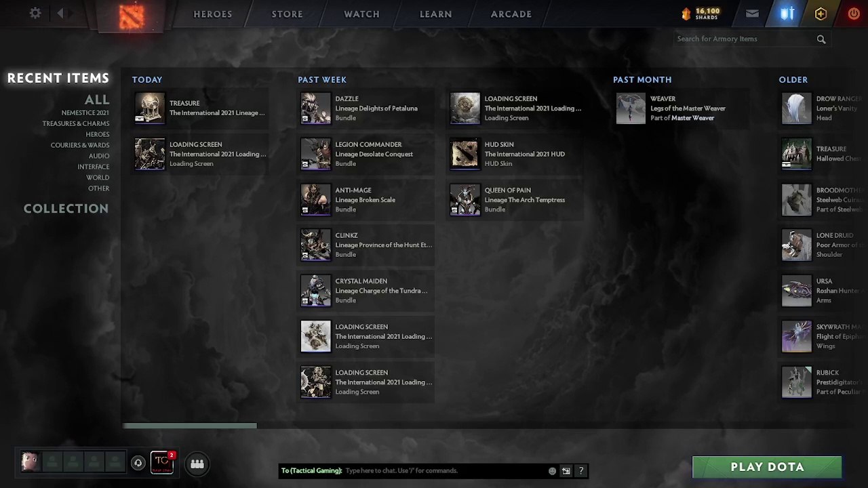
Task: Select the Weaver item icon
Action: pos(631,108)
